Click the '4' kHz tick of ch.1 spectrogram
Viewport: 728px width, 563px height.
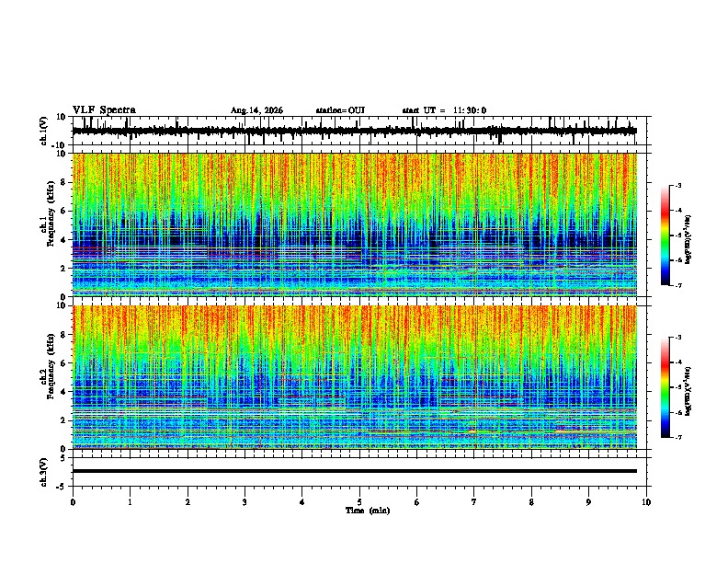[x=64, y=240]
